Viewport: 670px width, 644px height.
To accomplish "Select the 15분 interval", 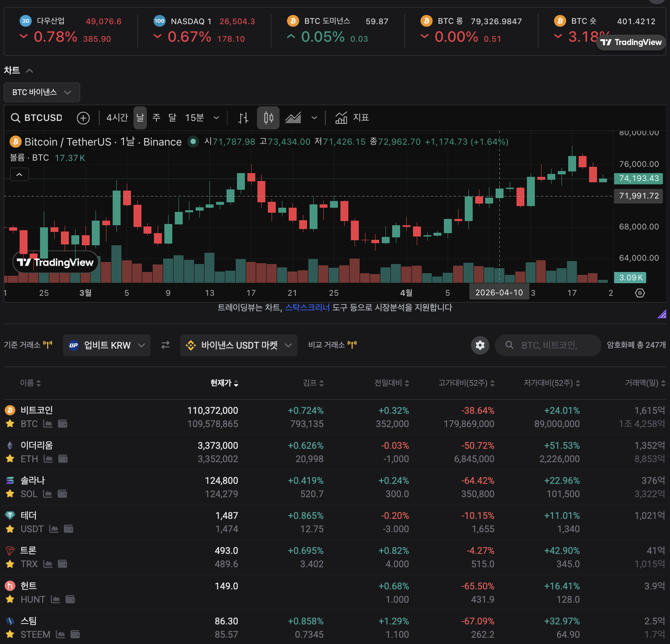I will pyautogui.click(x=194, y=118).
